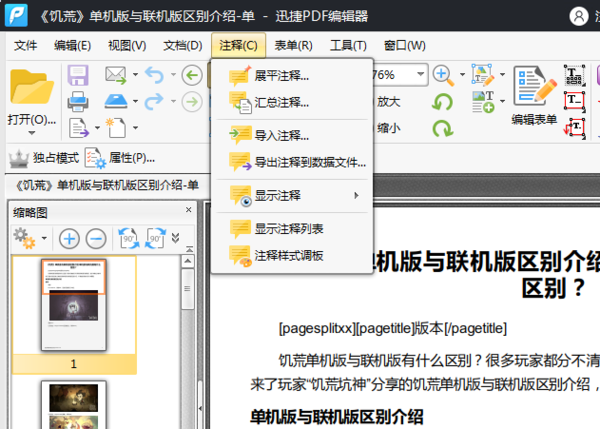This screenshot has height=429, width=600.
Task: Choose 汇总注释... menu entry
Action: (x=292, y=103)
